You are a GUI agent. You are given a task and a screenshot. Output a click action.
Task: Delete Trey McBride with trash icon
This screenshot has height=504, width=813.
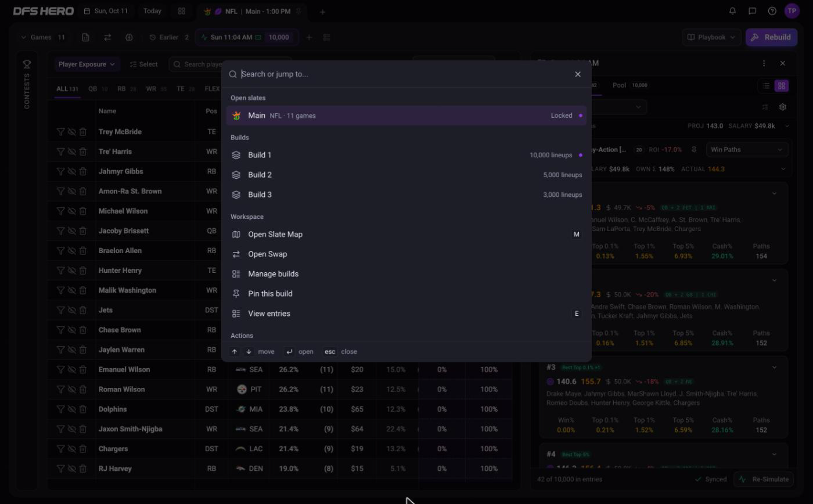tap(82, 132)
